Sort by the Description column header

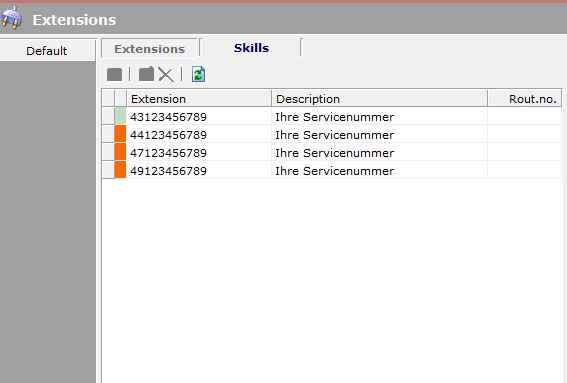(x=379, y=99)
